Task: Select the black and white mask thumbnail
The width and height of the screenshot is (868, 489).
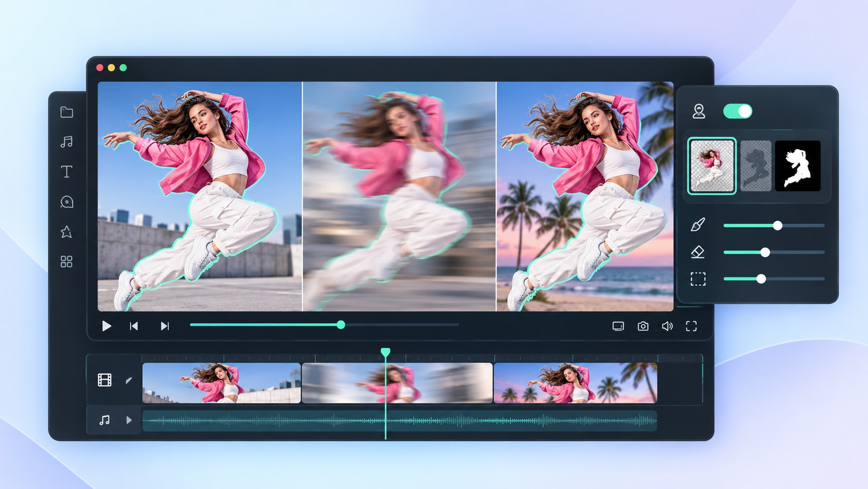Action: 798,166
